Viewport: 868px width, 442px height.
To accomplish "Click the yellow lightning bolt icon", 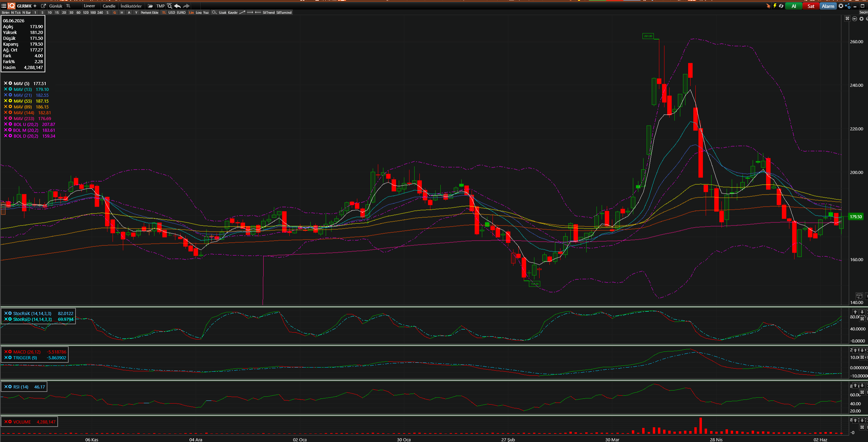I will coord(775,6).
